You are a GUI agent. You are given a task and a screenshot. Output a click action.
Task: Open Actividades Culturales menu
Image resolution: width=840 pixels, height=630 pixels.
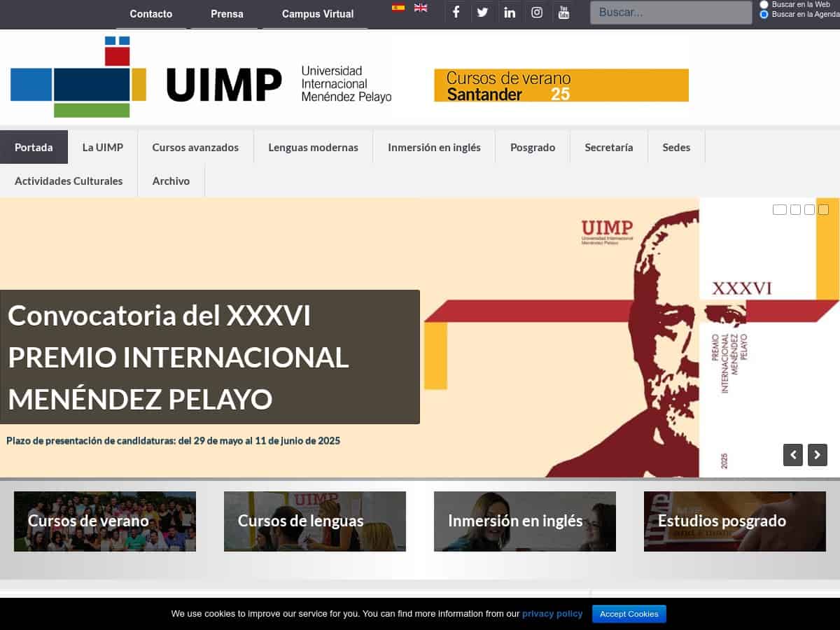coord(69,181)
